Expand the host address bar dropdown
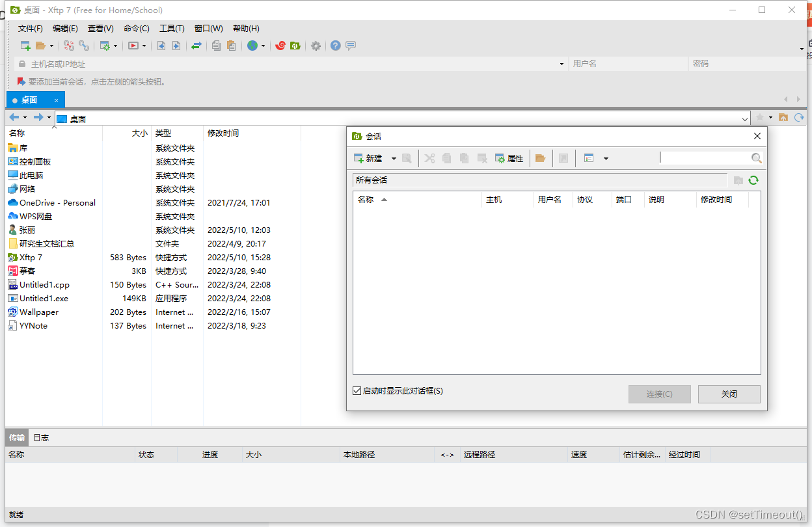Viewport: 812px width, 527px height. click(x=561, y=63)
